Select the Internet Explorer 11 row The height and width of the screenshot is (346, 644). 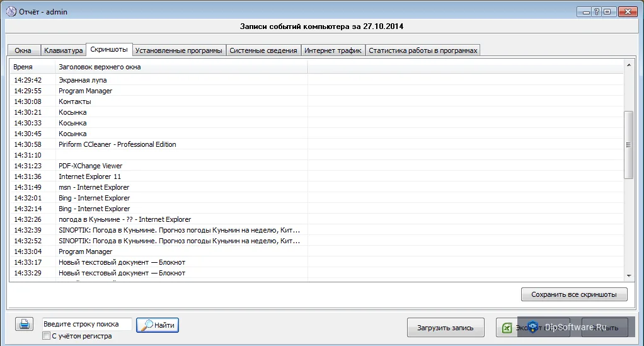coord(317,176)
